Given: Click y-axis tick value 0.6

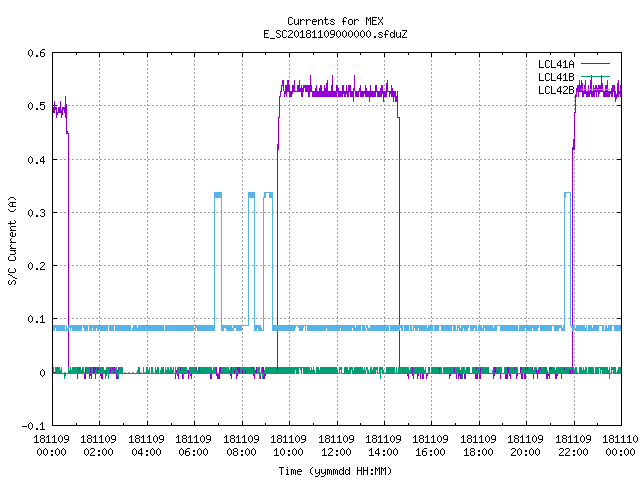Looking at the screenshot, I should [x=36, y=53].
